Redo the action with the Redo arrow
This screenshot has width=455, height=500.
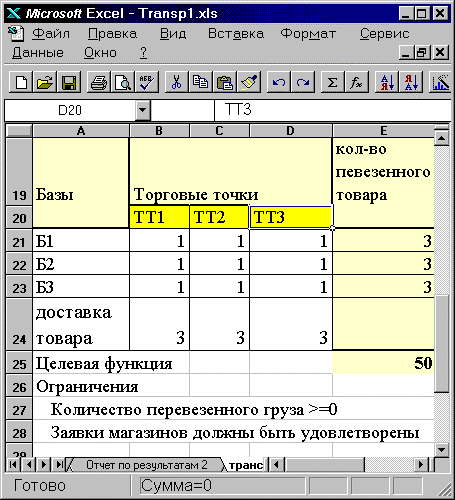303,82
